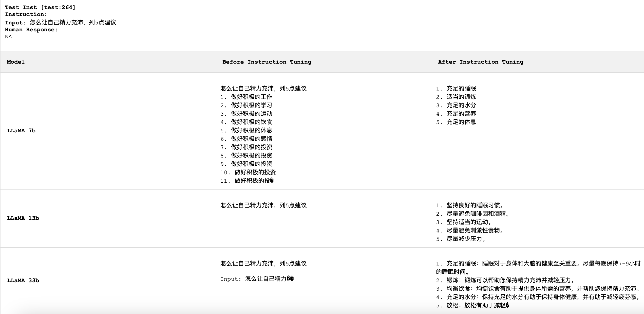Select item 5 充足的休息 in LLaMA 7b output
The height and width of the screenshot is (314, 644).
tap(456, 122)
